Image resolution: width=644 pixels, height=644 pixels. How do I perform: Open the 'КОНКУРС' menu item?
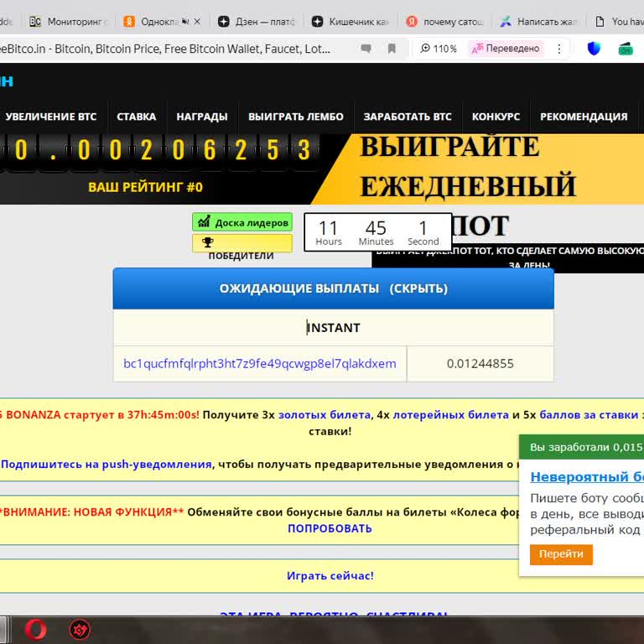coord(496,117)
